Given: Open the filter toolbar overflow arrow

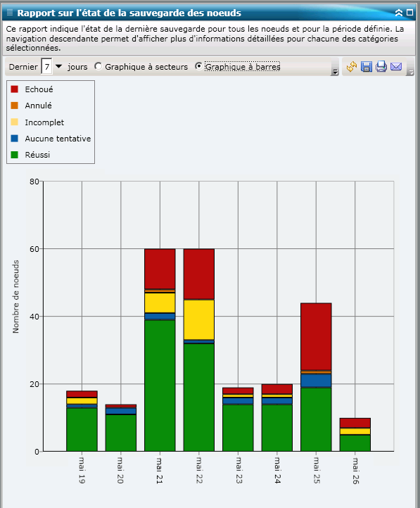Looking at the screenshot, I should click(x=335, y=72).
